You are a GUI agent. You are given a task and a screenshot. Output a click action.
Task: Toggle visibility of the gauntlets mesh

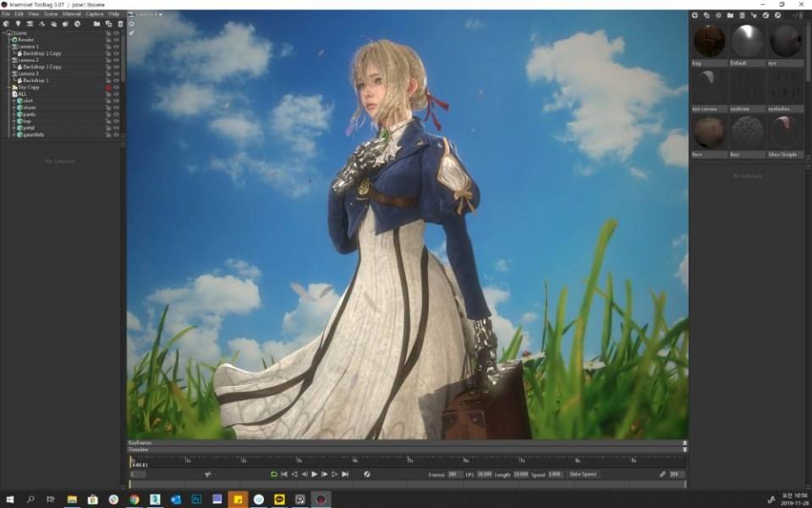116,135
